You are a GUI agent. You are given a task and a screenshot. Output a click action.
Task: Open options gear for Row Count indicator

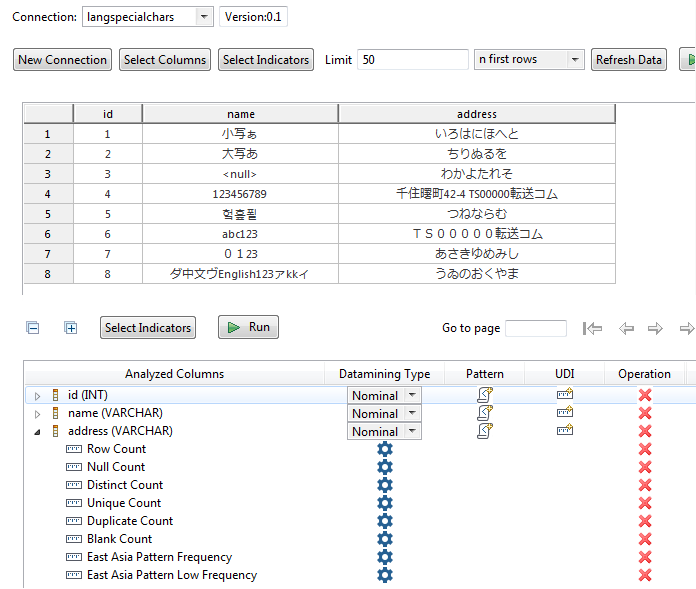point(385,449)
